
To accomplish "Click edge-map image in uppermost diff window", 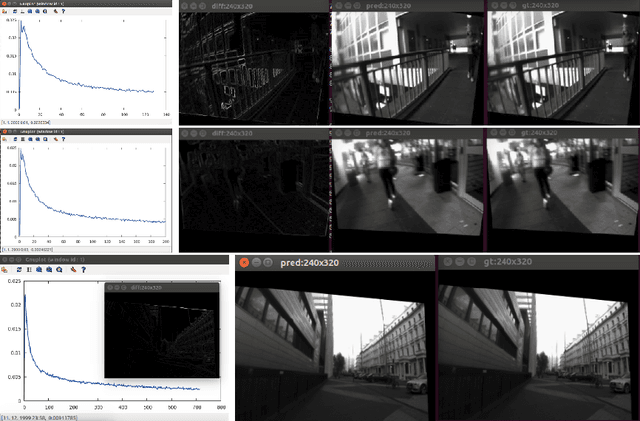I will [254, 68].
